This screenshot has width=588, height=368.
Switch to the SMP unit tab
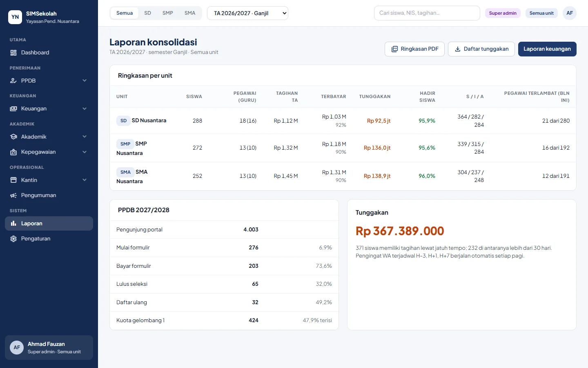pos(168,13)
